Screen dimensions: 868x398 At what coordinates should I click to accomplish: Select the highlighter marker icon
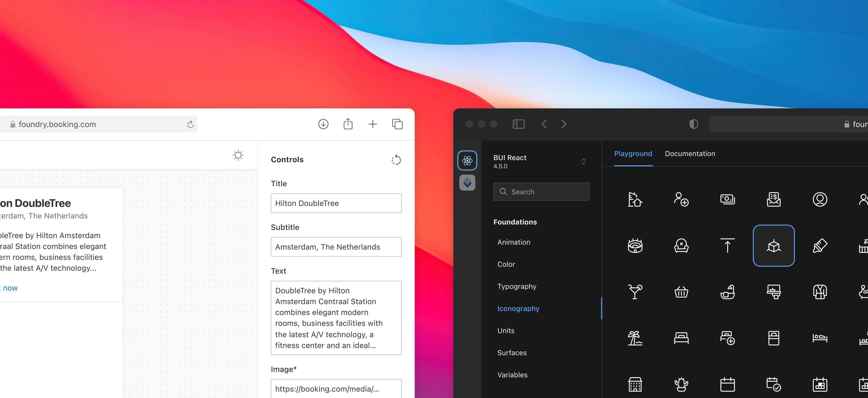[x=819, y=245]
